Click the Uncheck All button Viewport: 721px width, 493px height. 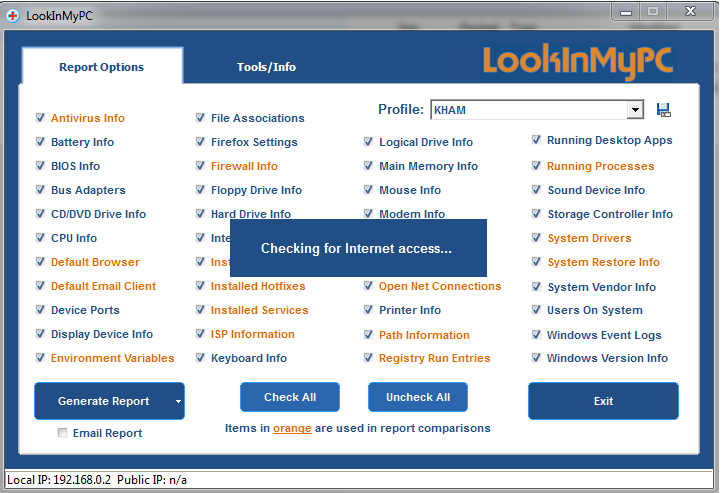click(x=418, y=397)
